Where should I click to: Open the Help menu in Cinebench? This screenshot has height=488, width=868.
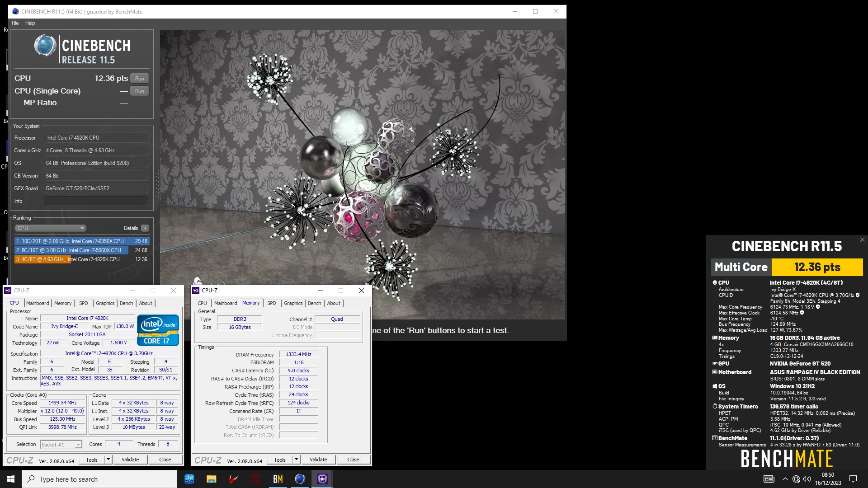pos(30,23)
